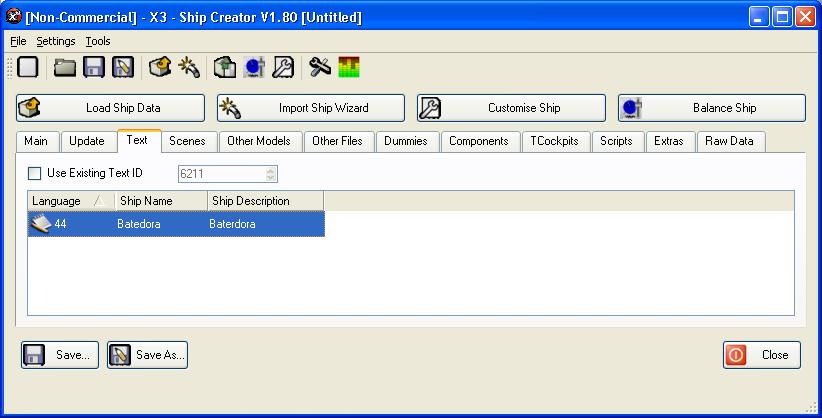Click the Load Ship Data button
Image resolution: width=822 pixels, height=418 pixels.
click(111, 108)
